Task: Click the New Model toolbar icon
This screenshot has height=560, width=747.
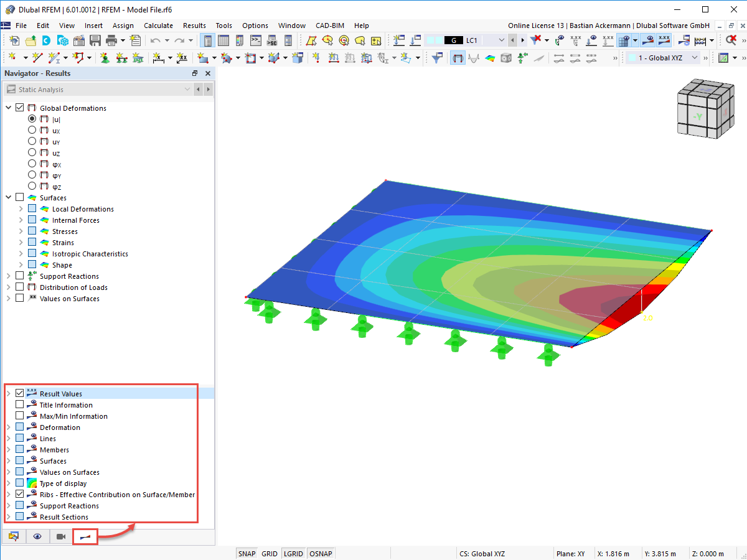Action: pyautogui.click(x=14, y=40)
